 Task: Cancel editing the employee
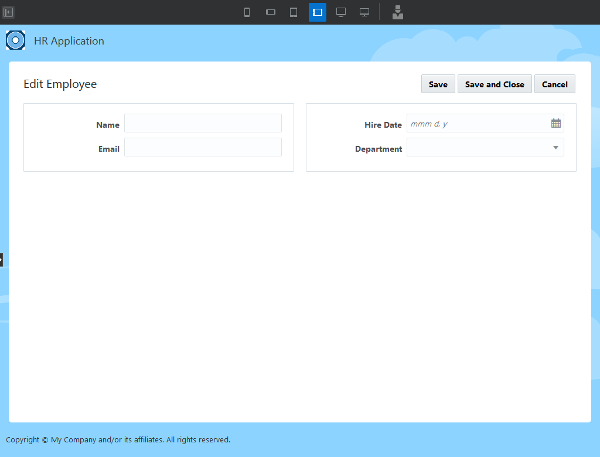click(x=554, y=84)
